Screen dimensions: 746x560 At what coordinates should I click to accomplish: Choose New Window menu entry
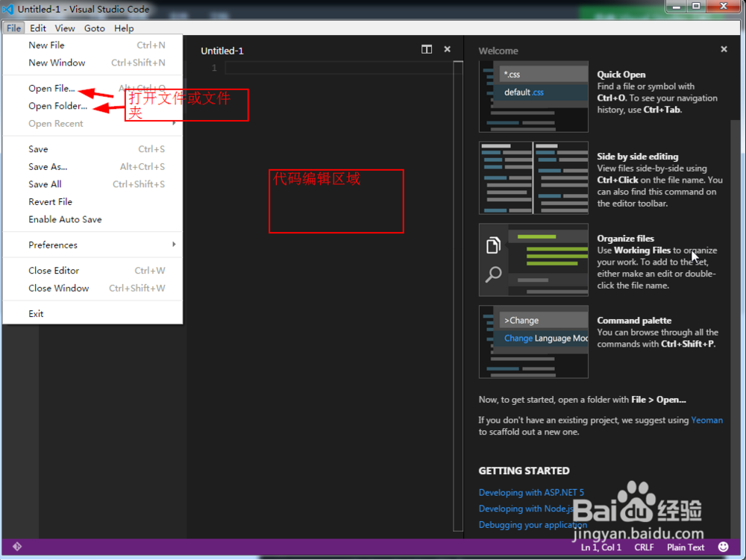pos(93,63)
